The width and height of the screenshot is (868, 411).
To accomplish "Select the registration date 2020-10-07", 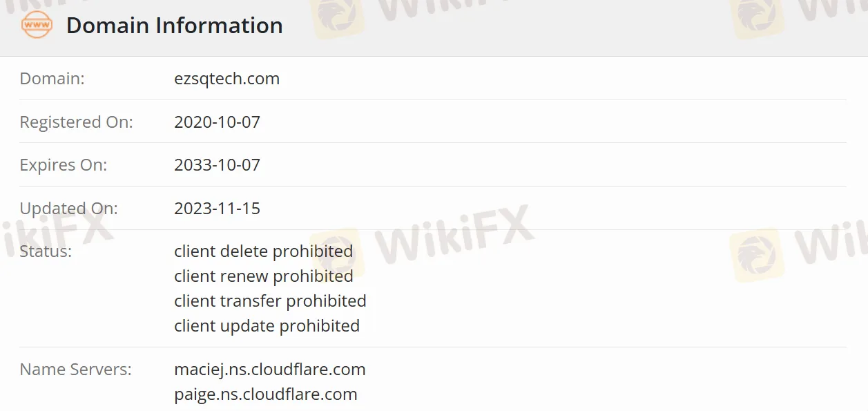I will [217, 122].
